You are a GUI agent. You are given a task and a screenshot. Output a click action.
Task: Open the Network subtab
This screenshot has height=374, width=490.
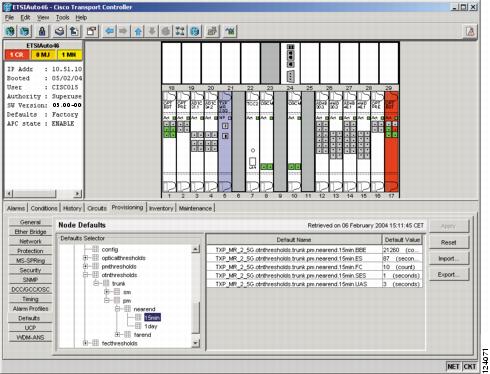click(30, 241)
